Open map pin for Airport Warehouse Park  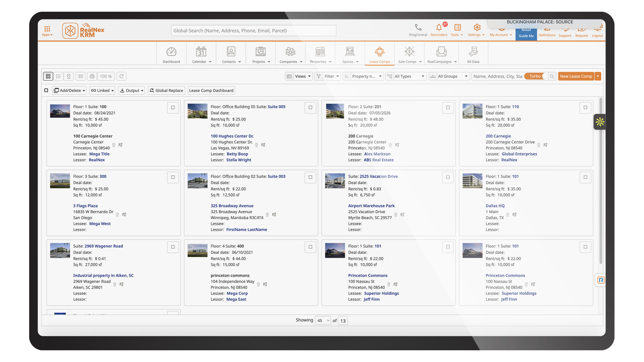[x=396, y=215]
